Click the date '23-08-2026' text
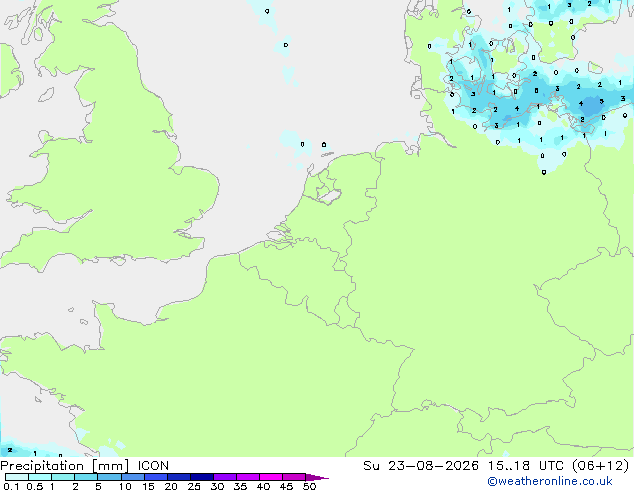Image resolution: width=634 pixels, height=490 pixels. [433, 466]
